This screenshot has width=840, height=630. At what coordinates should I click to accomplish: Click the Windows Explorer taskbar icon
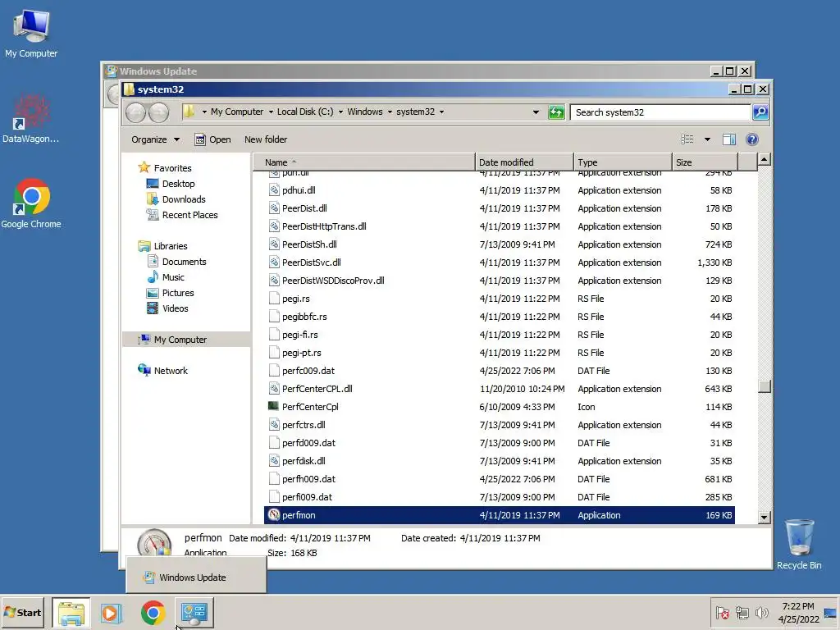click(x=71, y=612)
